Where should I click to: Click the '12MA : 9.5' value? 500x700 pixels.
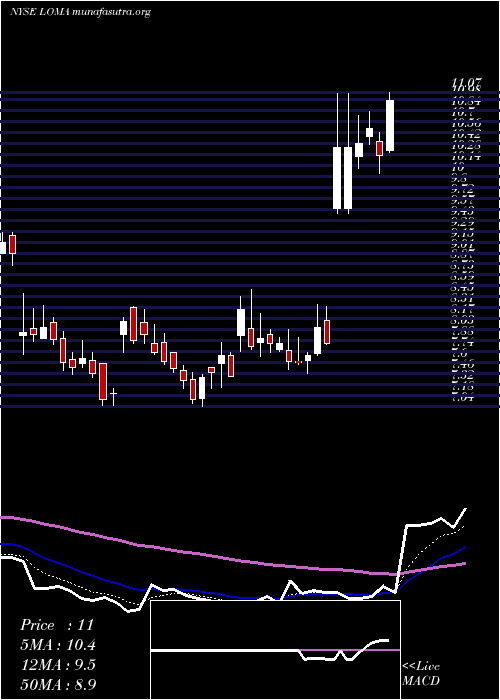point(58,665)
